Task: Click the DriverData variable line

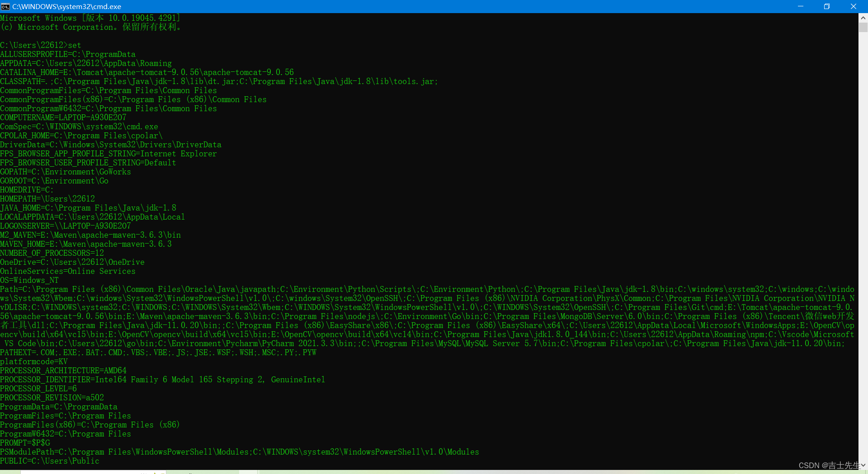Action: 111,145
